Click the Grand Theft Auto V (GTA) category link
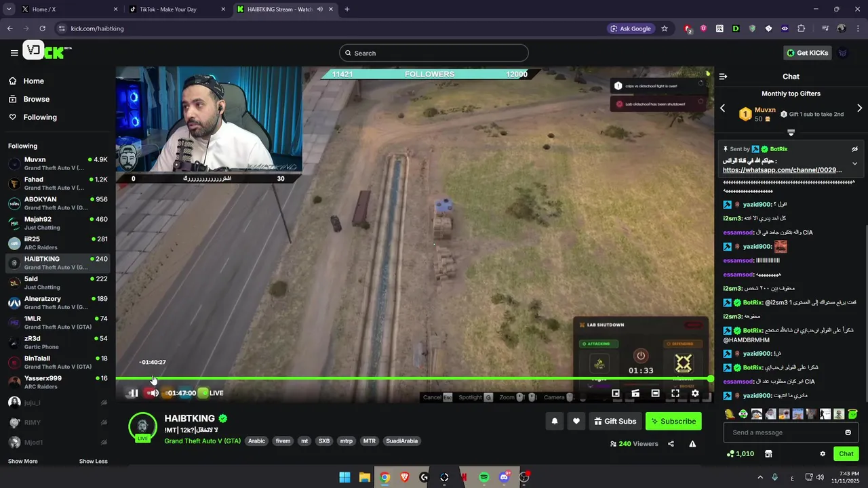This screenshot has width=868, height=488. pyautogui.click(x=202, y=441)
